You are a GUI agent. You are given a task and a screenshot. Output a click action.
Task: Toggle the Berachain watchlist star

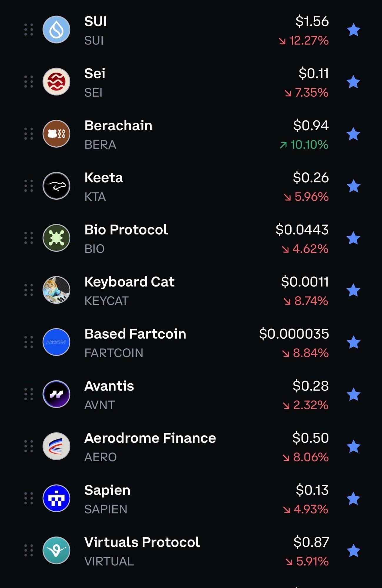coord(353,134)
